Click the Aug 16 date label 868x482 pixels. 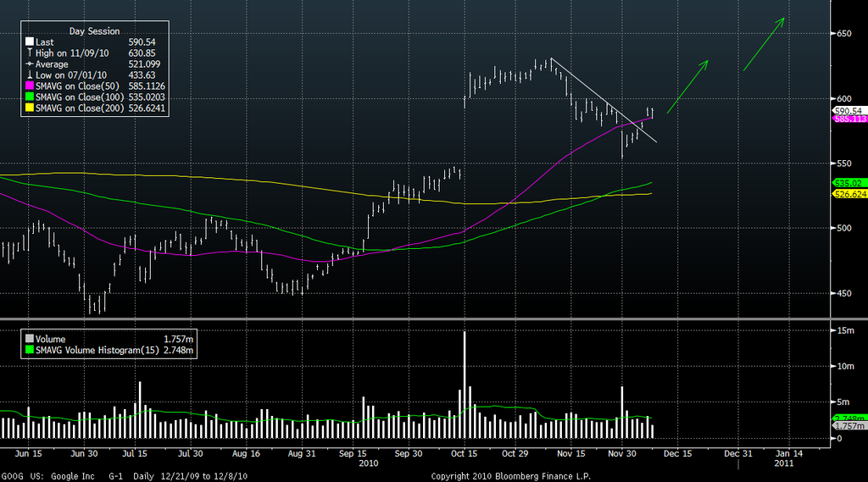pos(247,453)
